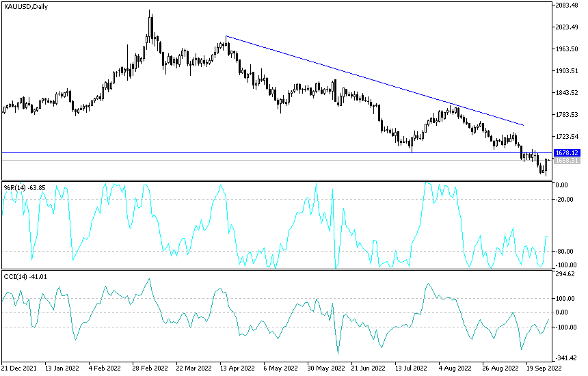The height and width of the screenshot is (376, 588).
Task: Click the 2083.48 price scale value
Action: [567, 5]
